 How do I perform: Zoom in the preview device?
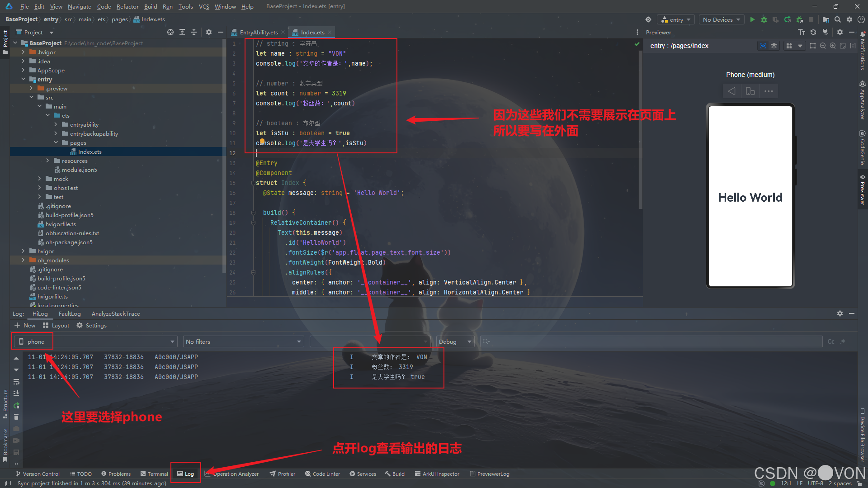point(833,46)
